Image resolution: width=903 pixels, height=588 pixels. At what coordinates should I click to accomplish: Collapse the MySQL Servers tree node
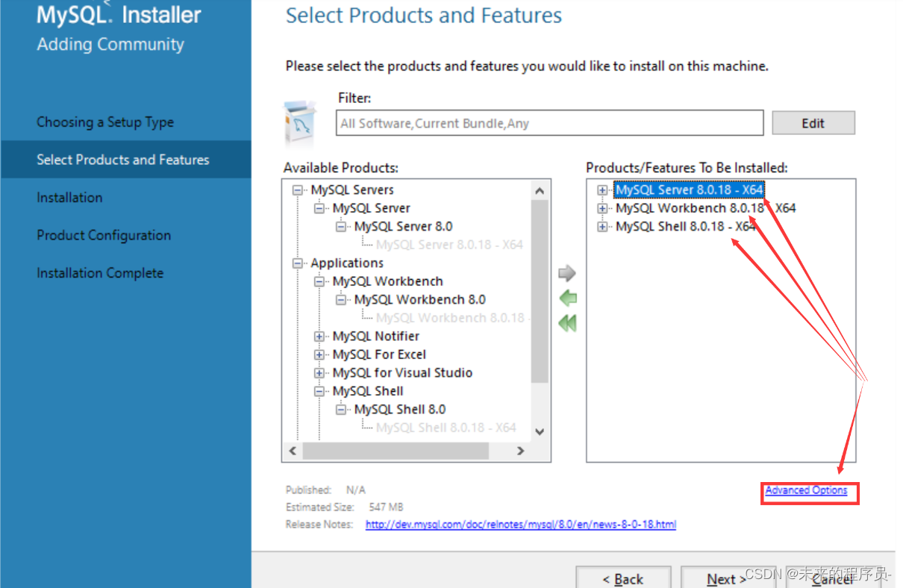pyautogui.click(x=299, y=190)
